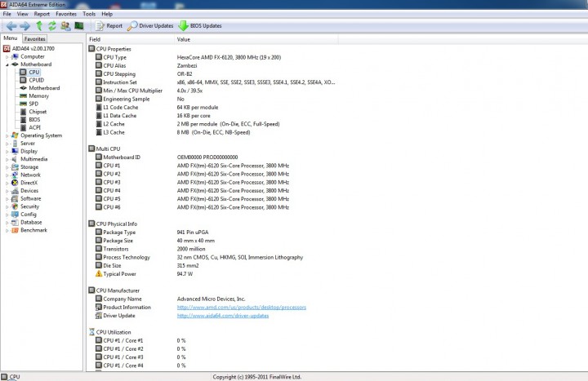This screenshot has height=381, width=588.
Task: Open the users icon in toolbar
Action: coord(65,26)
